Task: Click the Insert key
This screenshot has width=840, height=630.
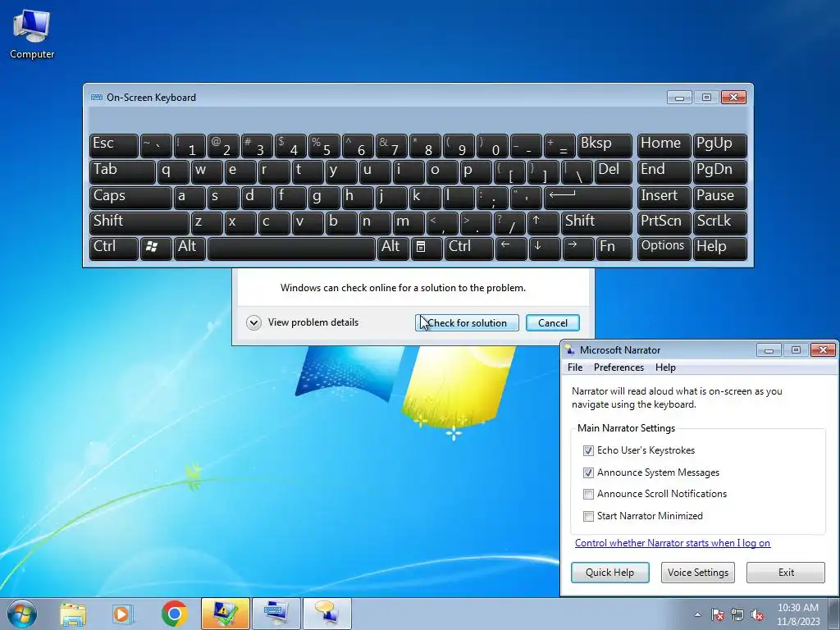Action: (x=664, y=198)
